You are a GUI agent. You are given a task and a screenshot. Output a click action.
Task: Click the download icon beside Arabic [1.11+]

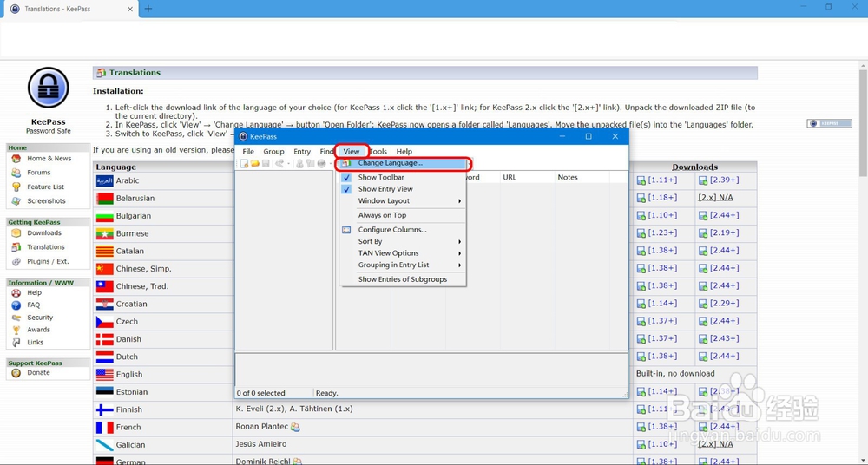pyautogui.click(x=641, y=180)
